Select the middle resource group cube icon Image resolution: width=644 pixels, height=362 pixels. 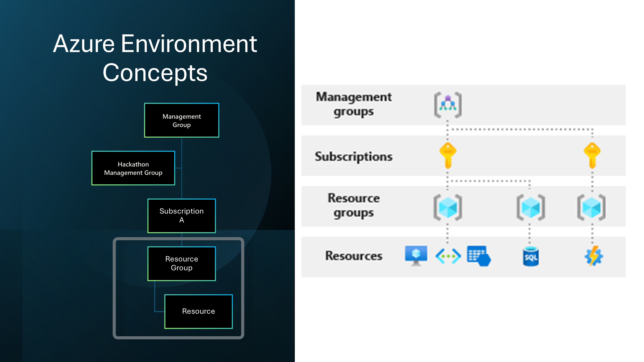[x=531, y=207]
